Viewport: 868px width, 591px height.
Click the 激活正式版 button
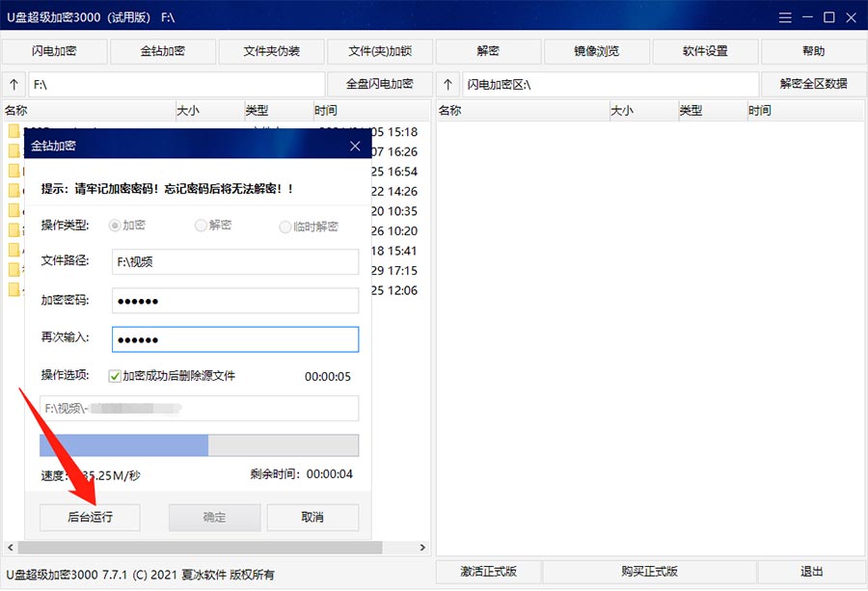(x=488, y=572)
